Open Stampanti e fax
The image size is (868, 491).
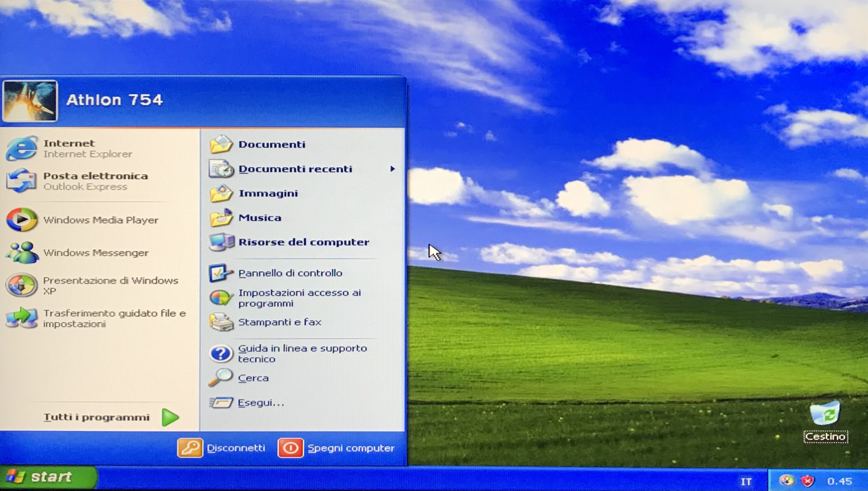coord(279,322)
